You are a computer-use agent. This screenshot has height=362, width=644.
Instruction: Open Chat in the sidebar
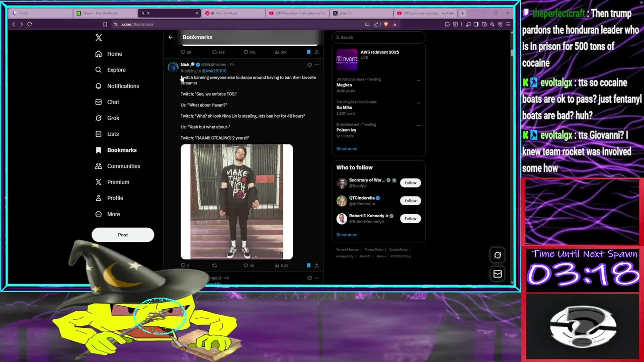(x=107, y=102)
